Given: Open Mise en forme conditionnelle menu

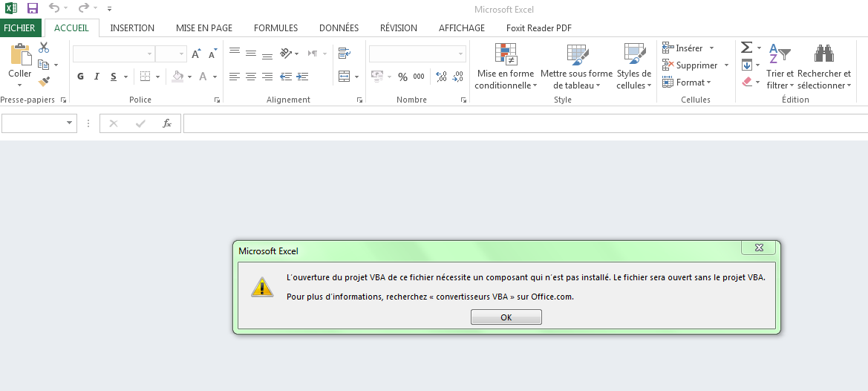Looking at the screenshot, I should pos(506,66).
